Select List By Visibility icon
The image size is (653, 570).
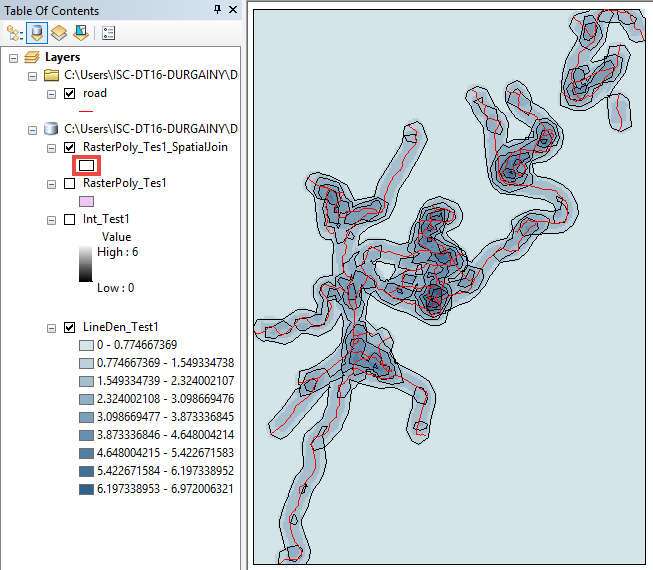tap(59, 33)
